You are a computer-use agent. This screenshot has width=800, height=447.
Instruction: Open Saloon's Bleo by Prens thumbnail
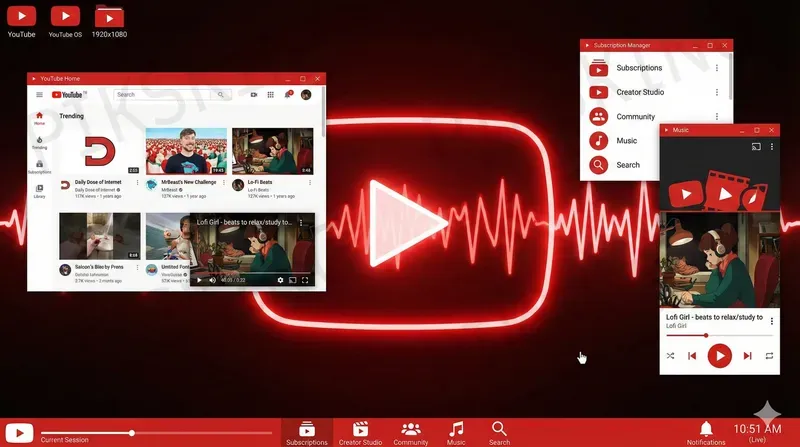pos(99,236)
